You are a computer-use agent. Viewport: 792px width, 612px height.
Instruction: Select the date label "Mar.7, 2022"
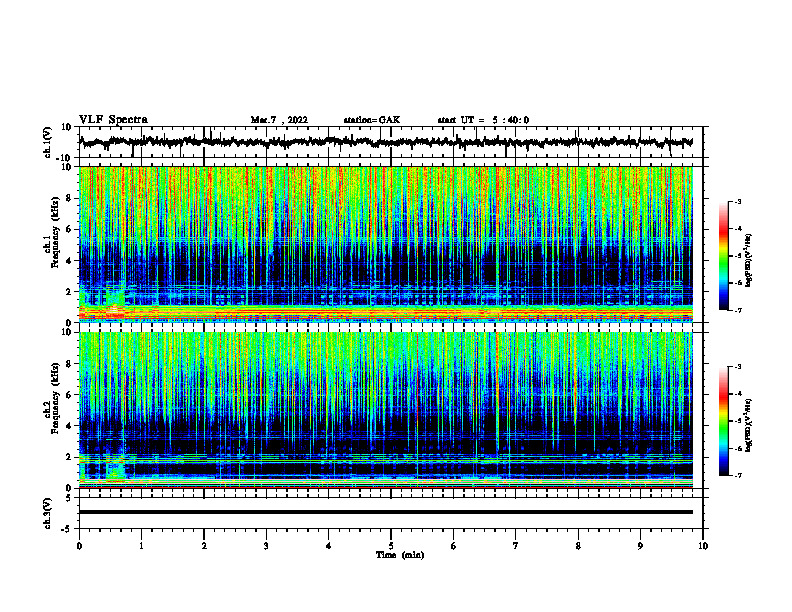[279, 120]
